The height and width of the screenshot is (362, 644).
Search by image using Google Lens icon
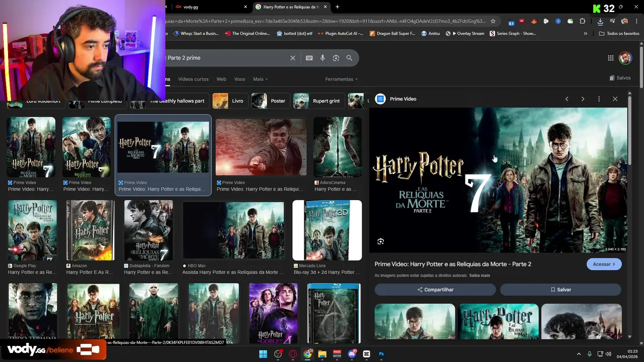(x=336, y=58)
